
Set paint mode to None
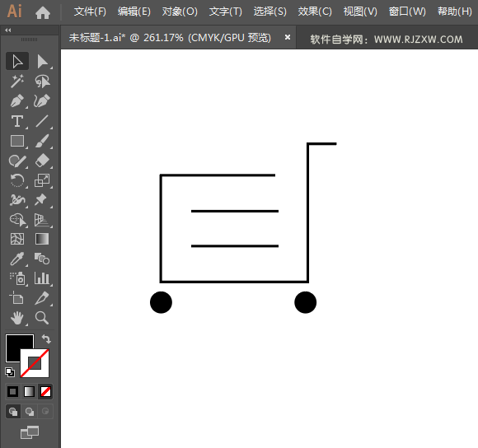(45, 392)
